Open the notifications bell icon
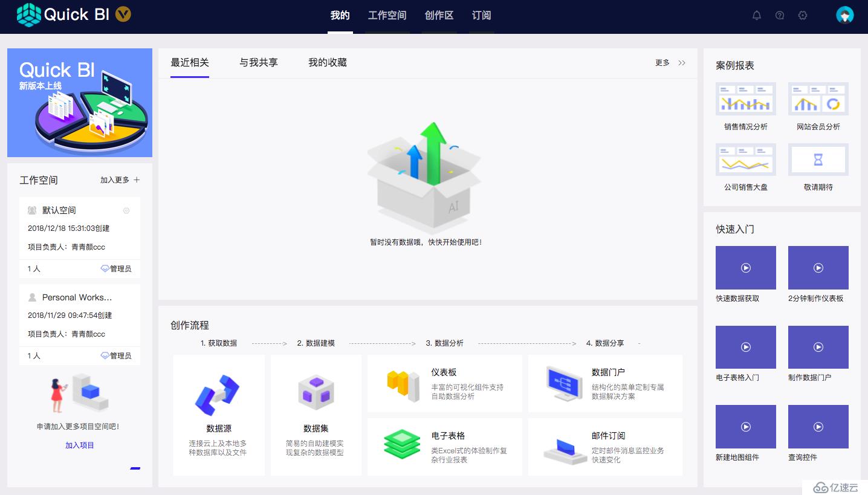 (x=757, y=16)
